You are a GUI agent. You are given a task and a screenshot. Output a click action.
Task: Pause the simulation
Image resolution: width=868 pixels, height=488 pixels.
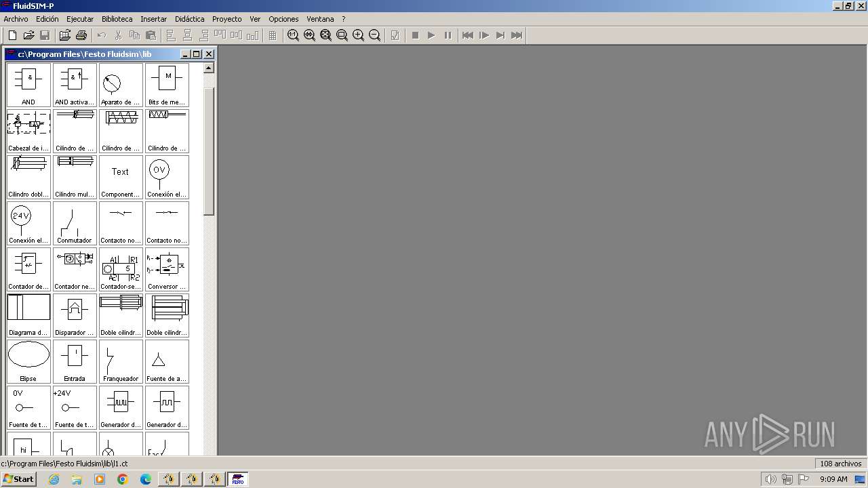tap(448, 35)
